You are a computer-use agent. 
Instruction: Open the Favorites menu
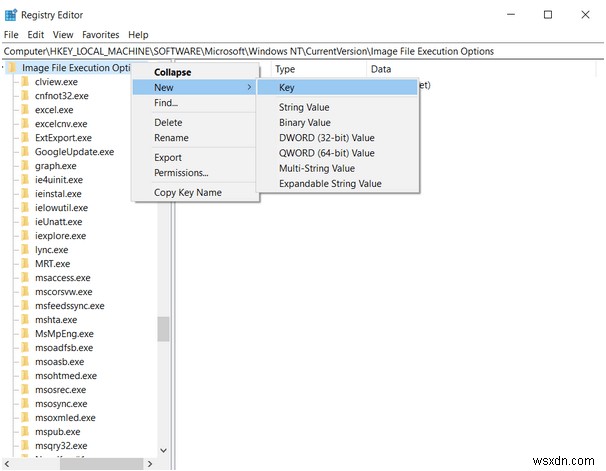tap(100, 35)
